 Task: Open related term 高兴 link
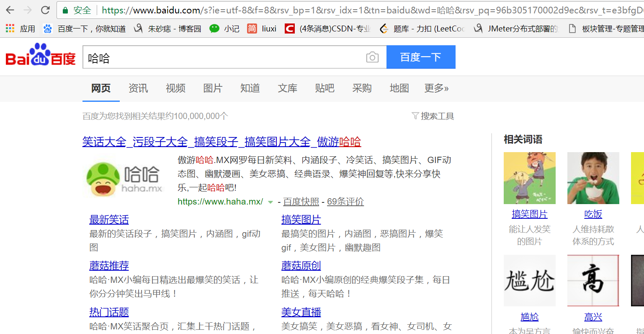tap(593, 317)
